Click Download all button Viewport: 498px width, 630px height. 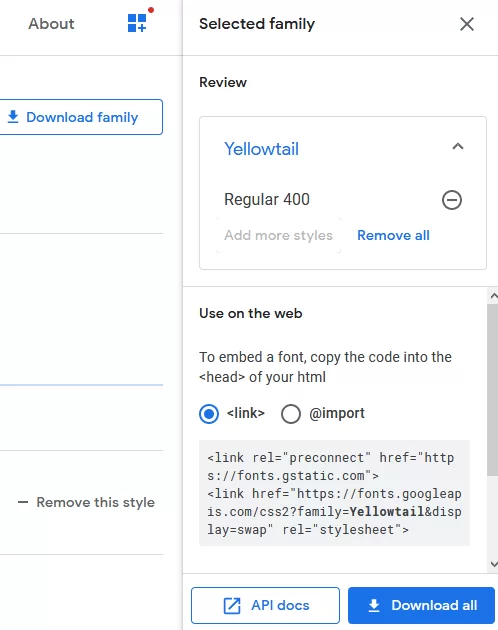coord(421,605)
